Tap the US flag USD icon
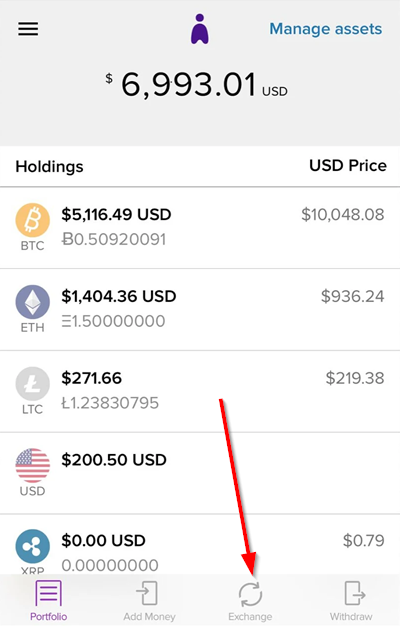Screen dimensions: 400x626 coord(33,466)
